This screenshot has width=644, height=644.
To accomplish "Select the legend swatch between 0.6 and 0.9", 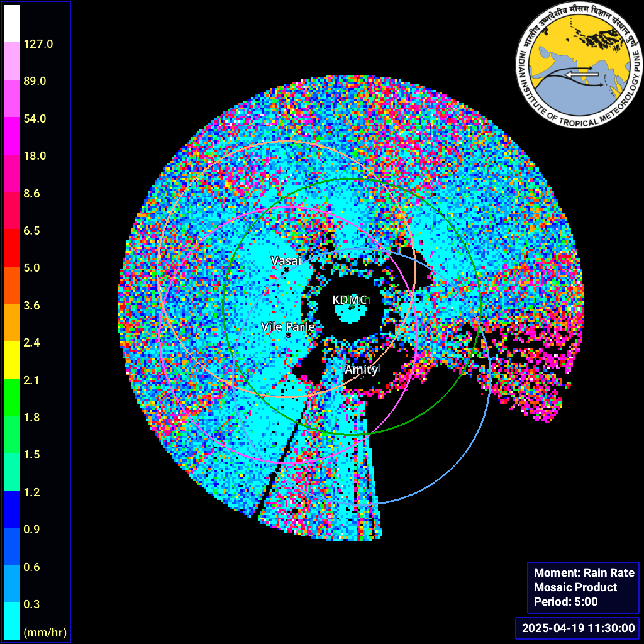I will [x=12, y=547].
